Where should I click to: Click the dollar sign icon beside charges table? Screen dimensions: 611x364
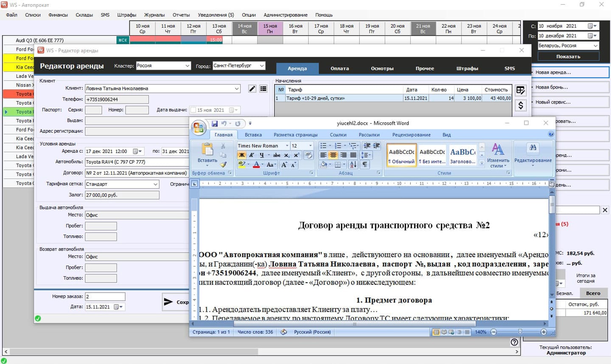tap(521, 105)
